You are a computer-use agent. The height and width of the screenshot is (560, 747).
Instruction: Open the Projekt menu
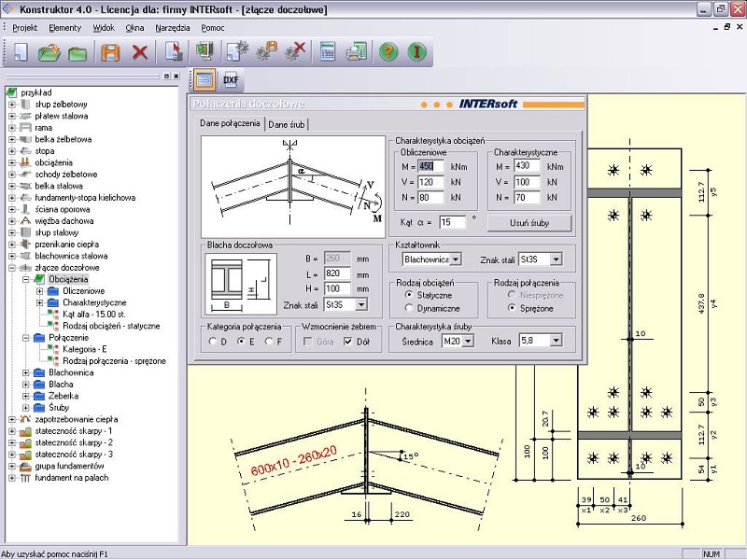tap(25, 28)
